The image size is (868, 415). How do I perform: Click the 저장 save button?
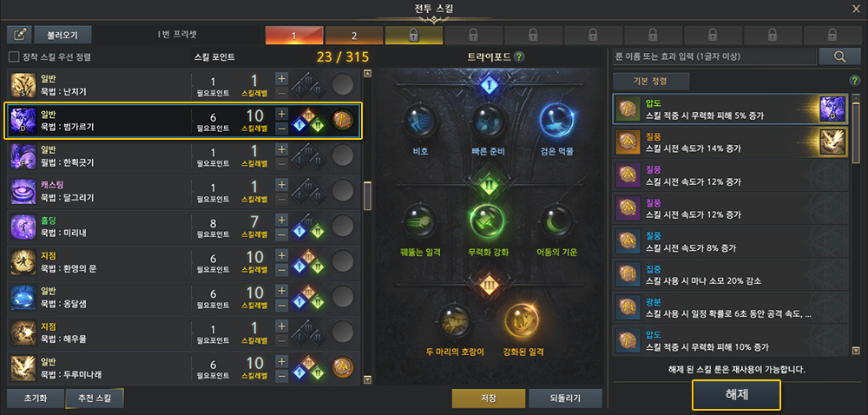[488, 399]
